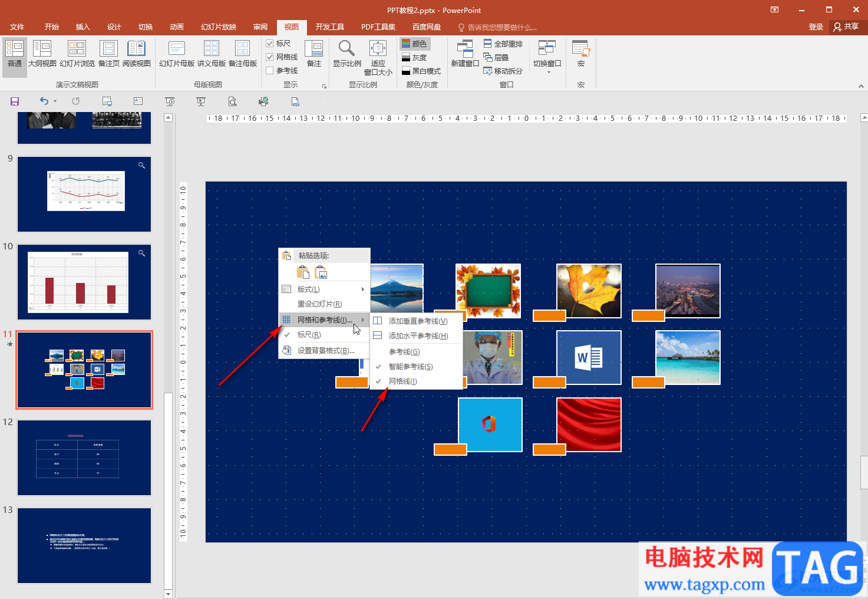Open the Show group dialog launcher
The width and height of the screenshot is (868, 599).
click(x=324, y=86)
